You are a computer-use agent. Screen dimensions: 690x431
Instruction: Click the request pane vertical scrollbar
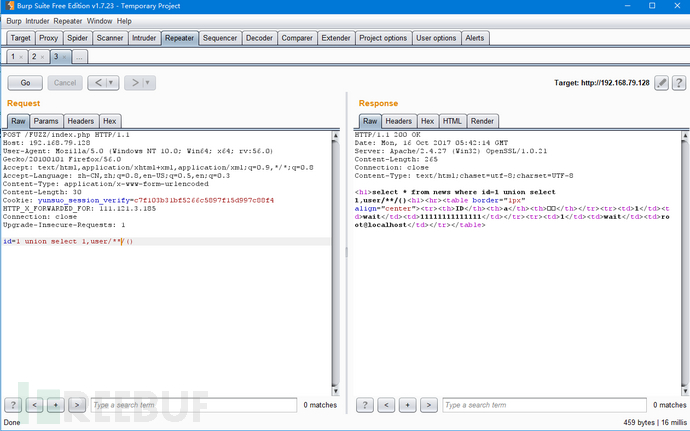[335, 263]
